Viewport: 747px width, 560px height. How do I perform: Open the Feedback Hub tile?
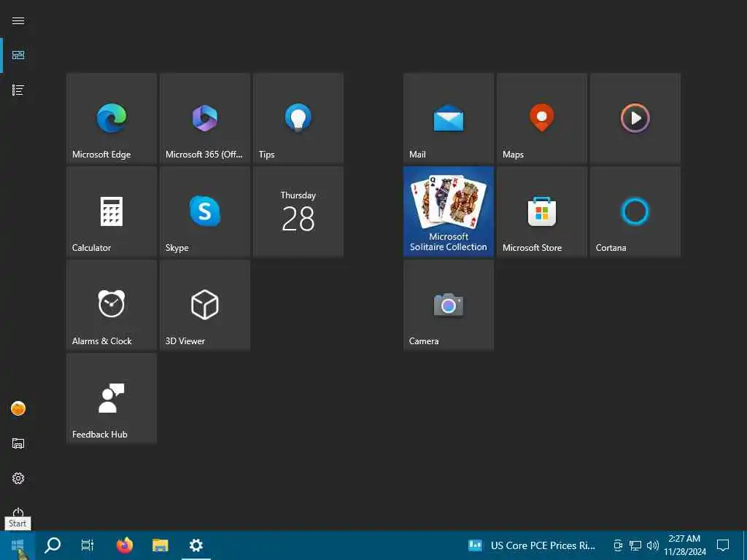[x=112, y=398]
